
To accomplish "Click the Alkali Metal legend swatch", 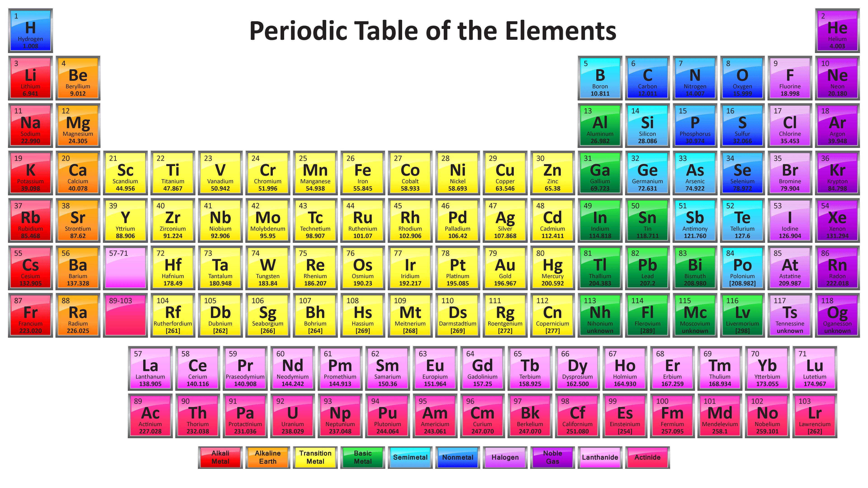I will pos(220,457).
